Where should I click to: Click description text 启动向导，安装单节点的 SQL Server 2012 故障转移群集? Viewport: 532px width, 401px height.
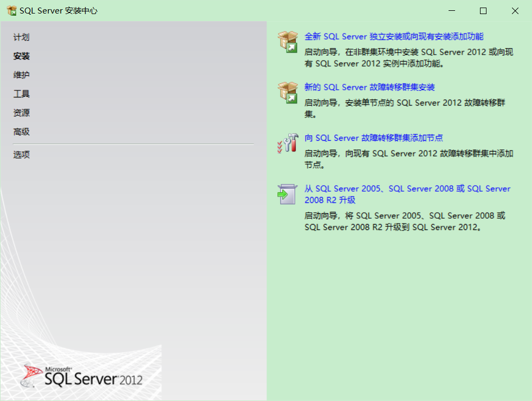[x=405, y=108]
